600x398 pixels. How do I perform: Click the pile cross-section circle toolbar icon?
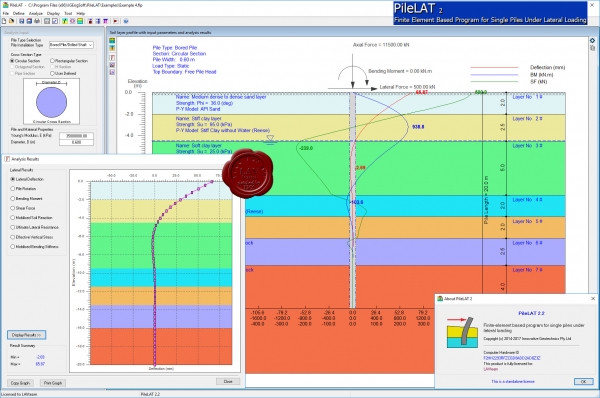(x=72, y=21)
